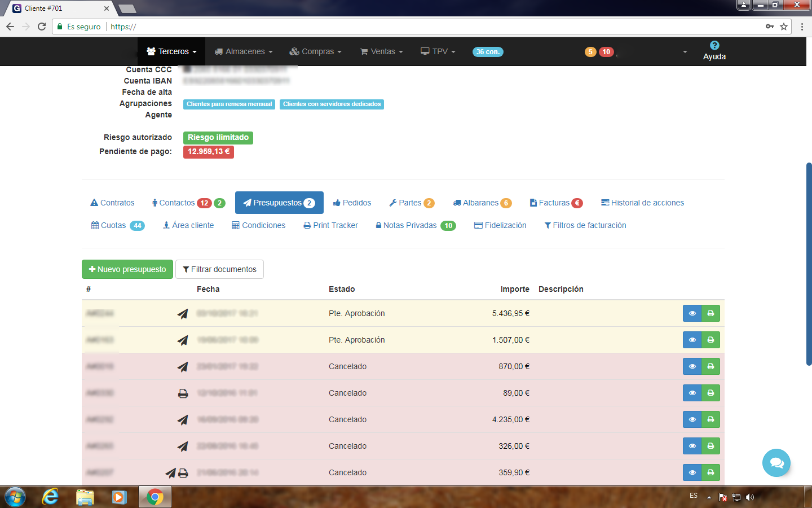The width and height of the screenshot is (812, 508).
Task: Click the eye icon for 870,00 € budget
Action: [692, 366]
